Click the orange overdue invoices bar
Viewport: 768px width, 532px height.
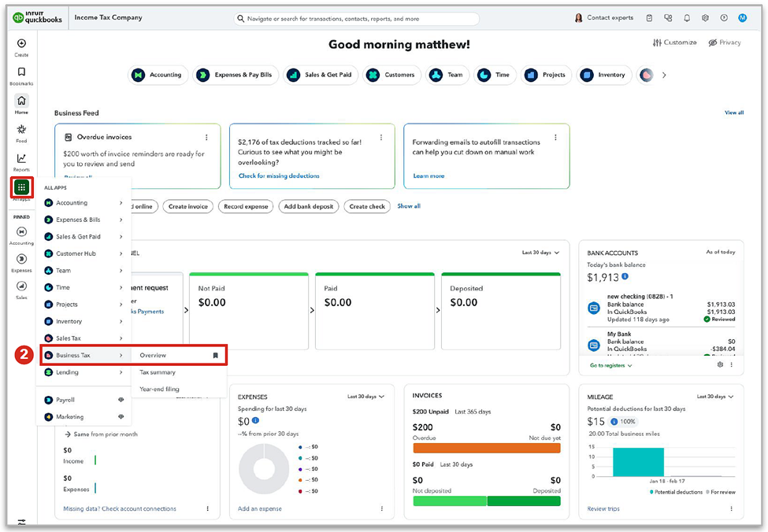pos(486,448)
